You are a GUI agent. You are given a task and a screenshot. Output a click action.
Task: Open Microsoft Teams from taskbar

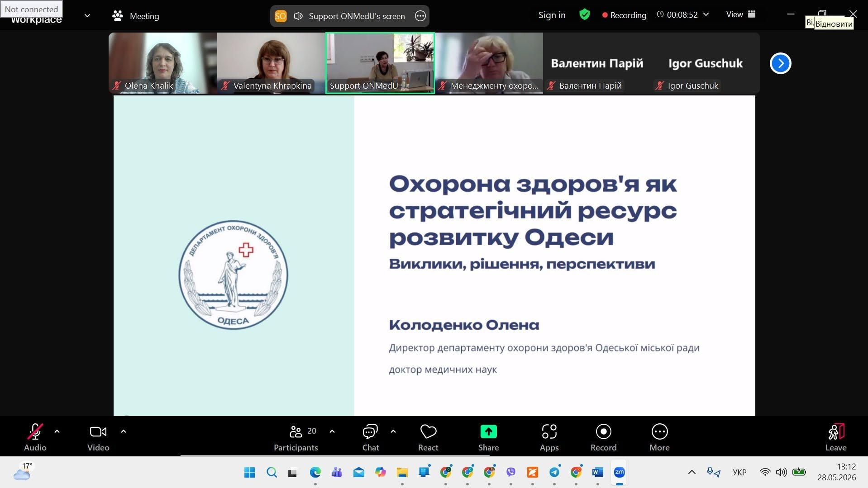pos(336,472)
